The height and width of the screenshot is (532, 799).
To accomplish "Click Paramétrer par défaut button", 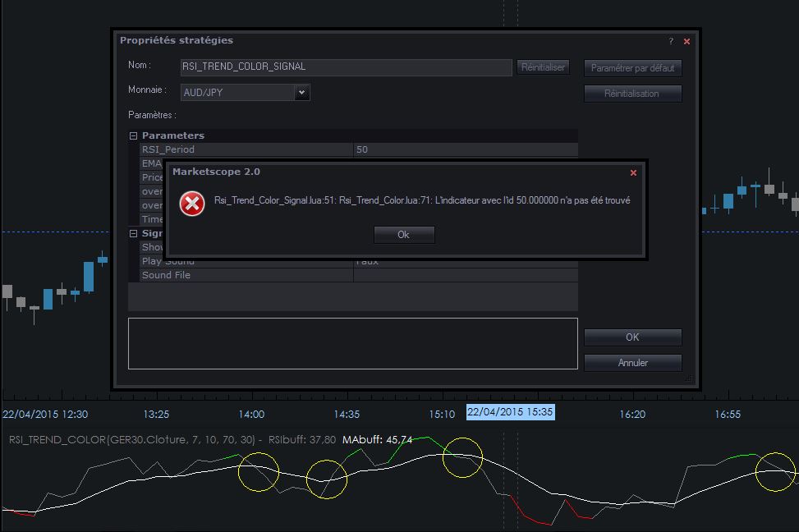I will coord(632,68).
